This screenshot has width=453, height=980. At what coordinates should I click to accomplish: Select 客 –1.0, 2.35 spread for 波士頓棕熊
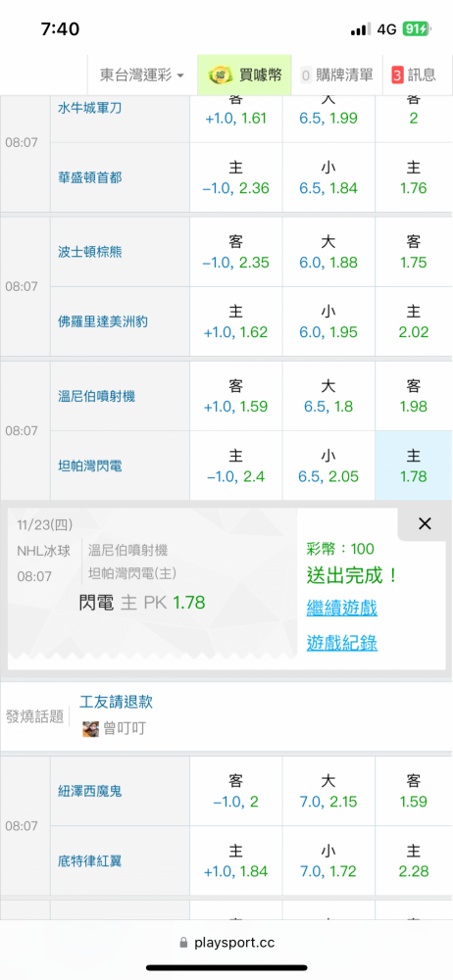(236, 252)
